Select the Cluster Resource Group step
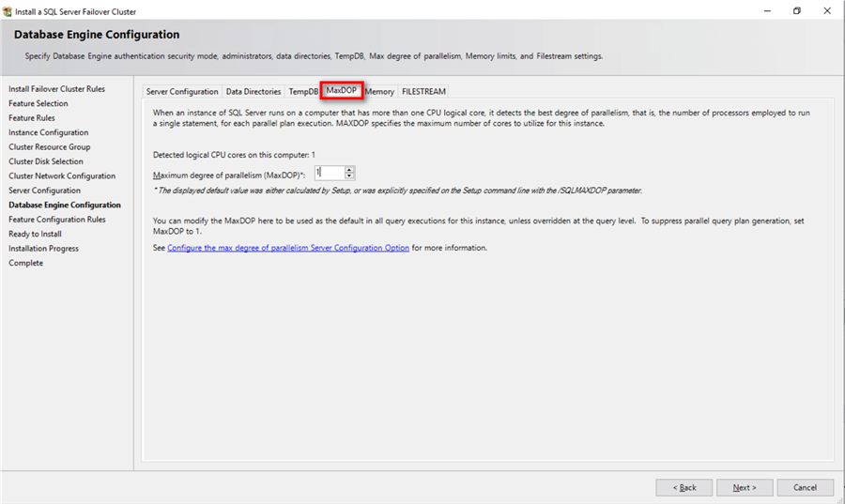The image size is (845, 504). pyautogui.click(x=50, y=147)
